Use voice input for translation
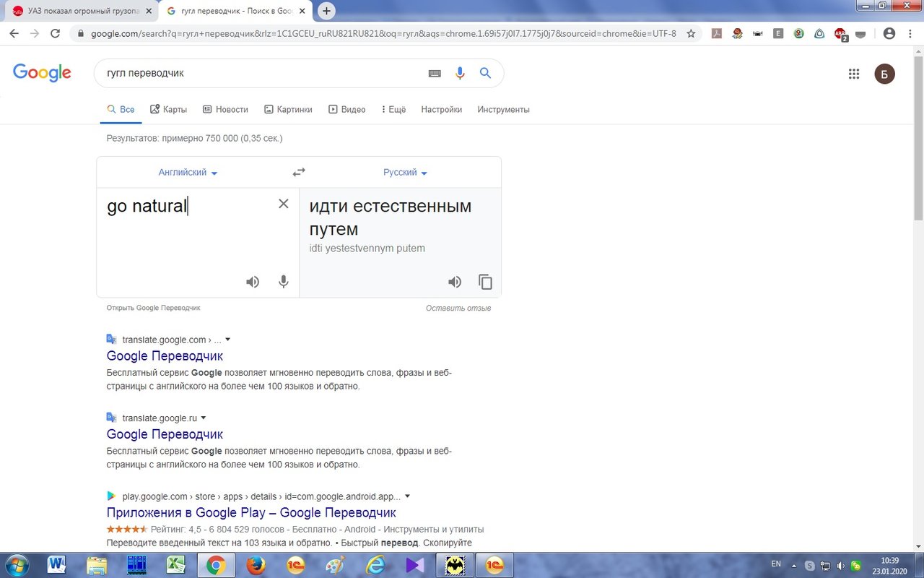Viewport: 924px width, 578px height. point(284,282)
